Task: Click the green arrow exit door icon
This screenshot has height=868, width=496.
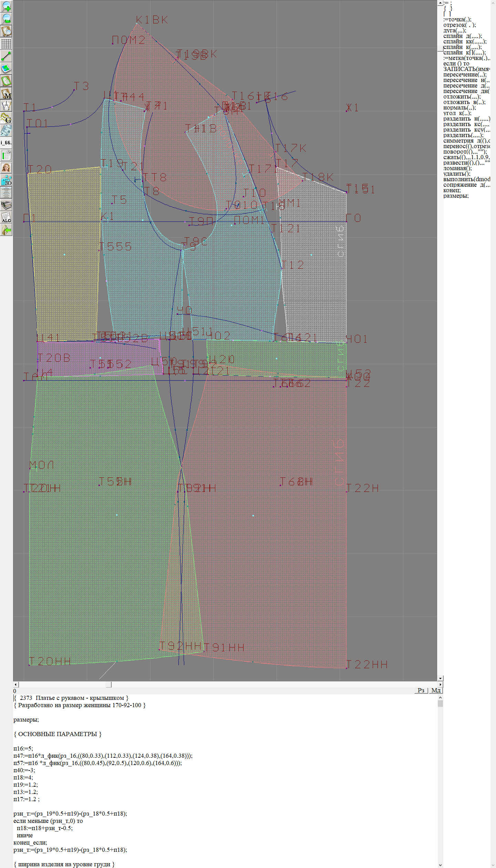Action: click(x=6, y=230)
